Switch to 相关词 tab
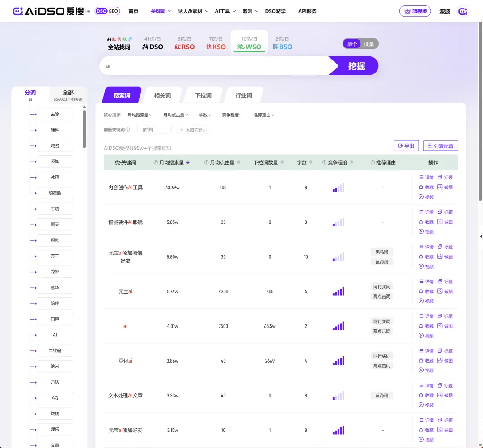 tap(162, 95)
